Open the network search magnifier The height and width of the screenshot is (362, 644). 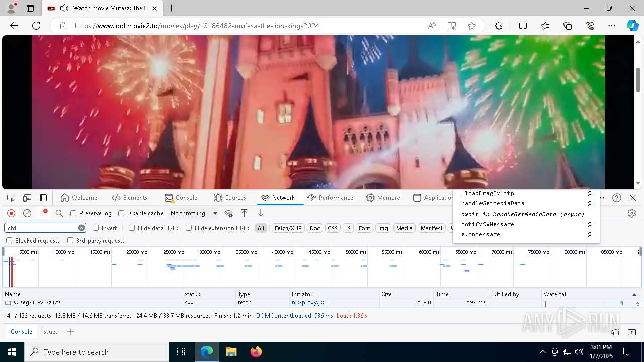pos(59,213)
